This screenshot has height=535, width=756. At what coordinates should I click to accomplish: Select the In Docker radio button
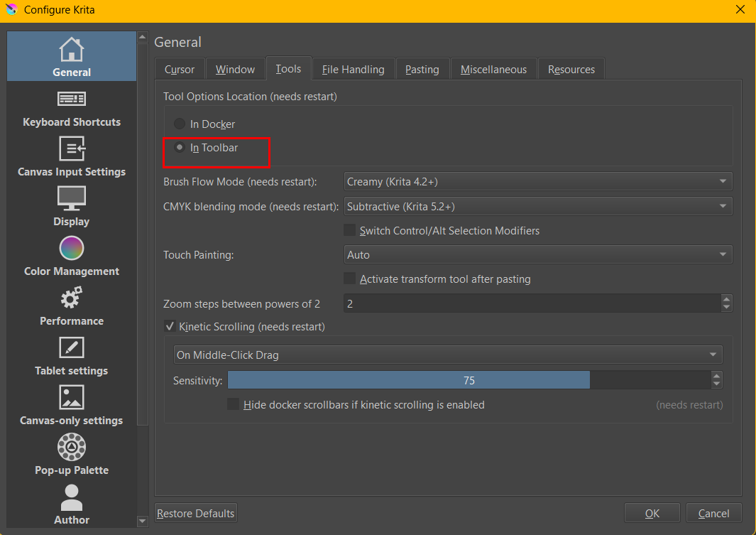point(180,124)
